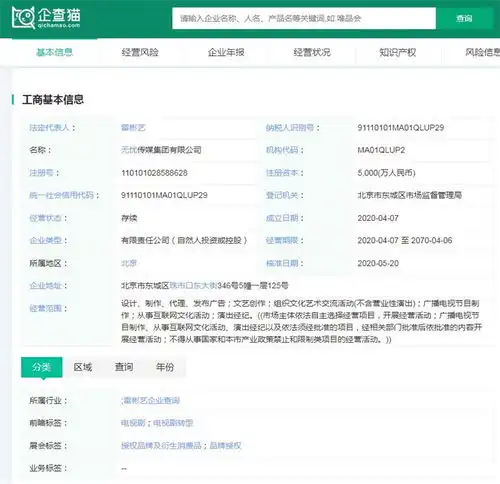500x484 pixels.
Task: Open the 雷彬艺企业查询 industry link
Action: [x=151, y=400]
